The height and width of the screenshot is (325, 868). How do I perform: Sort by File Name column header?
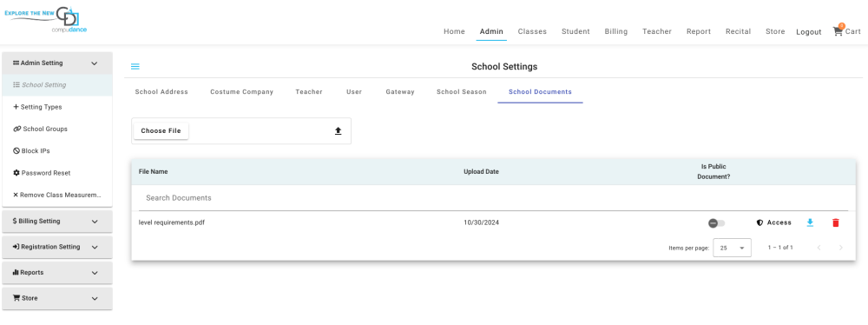coord(154,172)
